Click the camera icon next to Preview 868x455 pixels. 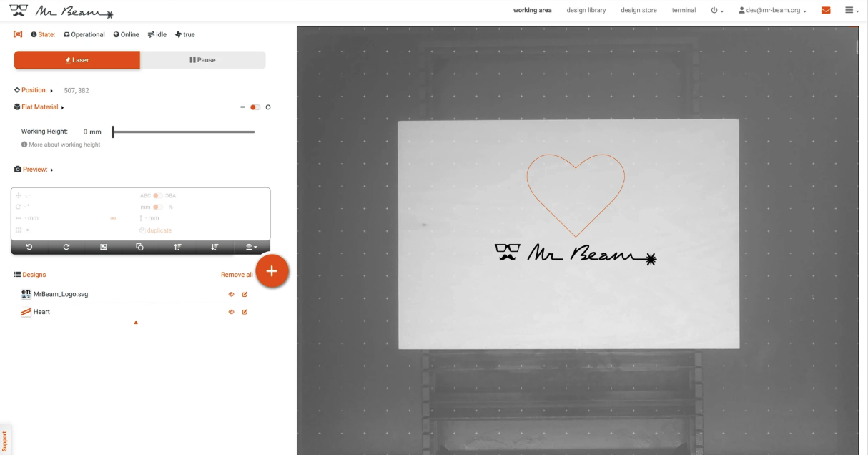click(18, 170)
